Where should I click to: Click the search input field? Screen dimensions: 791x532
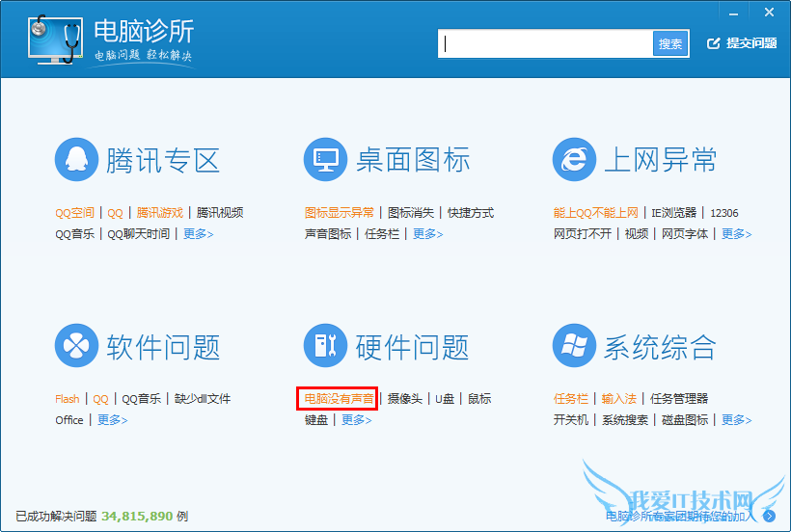545,43
